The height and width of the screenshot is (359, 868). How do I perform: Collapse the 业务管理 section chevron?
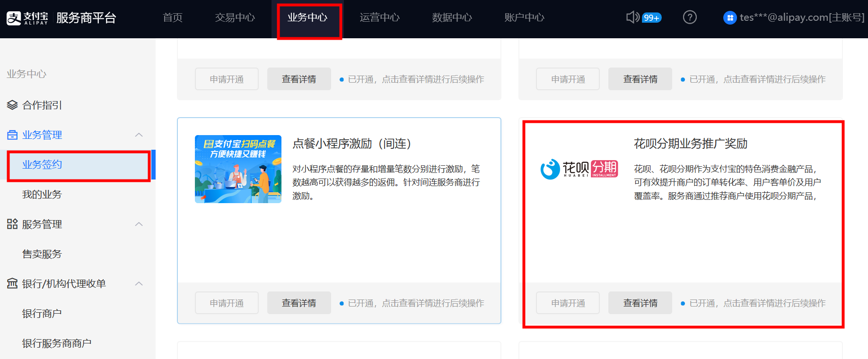139,135
